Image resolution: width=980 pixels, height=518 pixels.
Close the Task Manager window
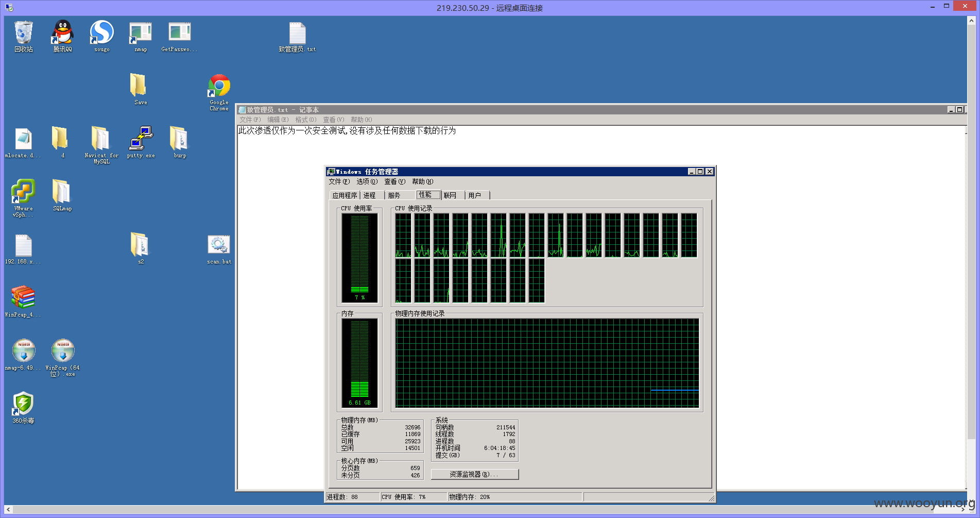tap(710, 172)
